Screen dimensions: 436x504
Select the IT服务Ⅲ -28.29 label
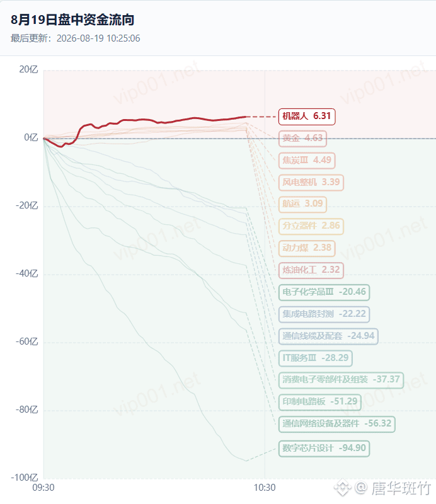click(316, 358)
